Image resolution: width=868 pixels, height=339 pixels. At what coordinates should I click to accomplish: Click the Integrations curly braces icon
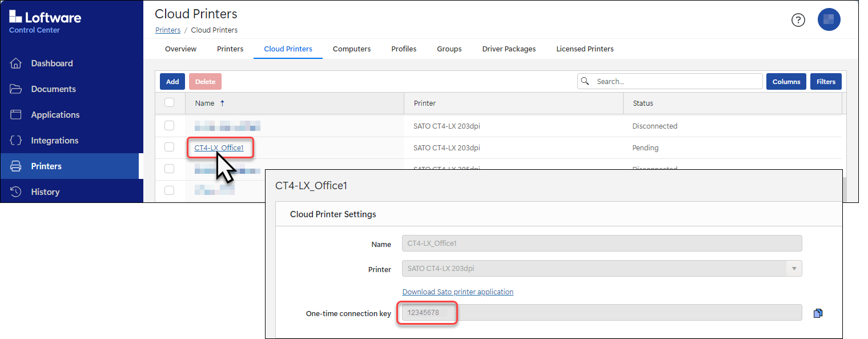16,141
